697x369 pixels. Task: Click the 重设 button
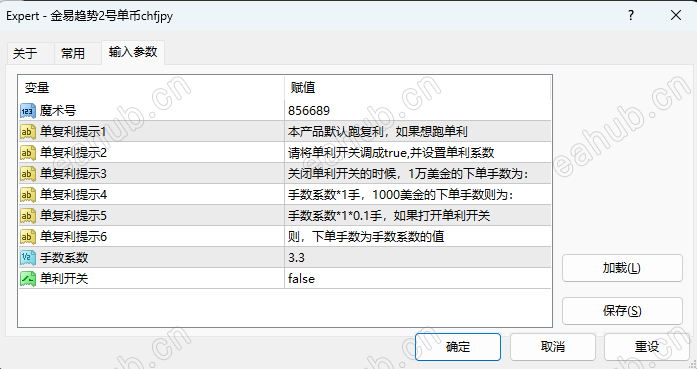[x=646, y=347]
